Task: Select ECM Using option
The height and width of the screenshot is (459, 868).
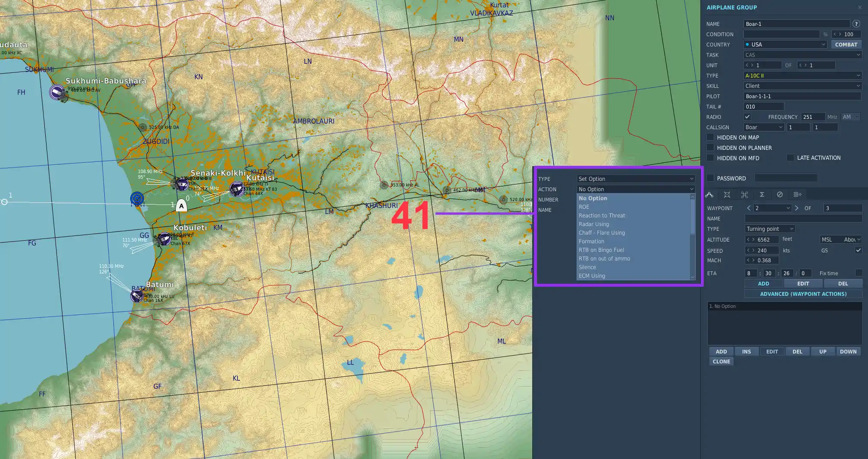Action: (x=634, y=276)
